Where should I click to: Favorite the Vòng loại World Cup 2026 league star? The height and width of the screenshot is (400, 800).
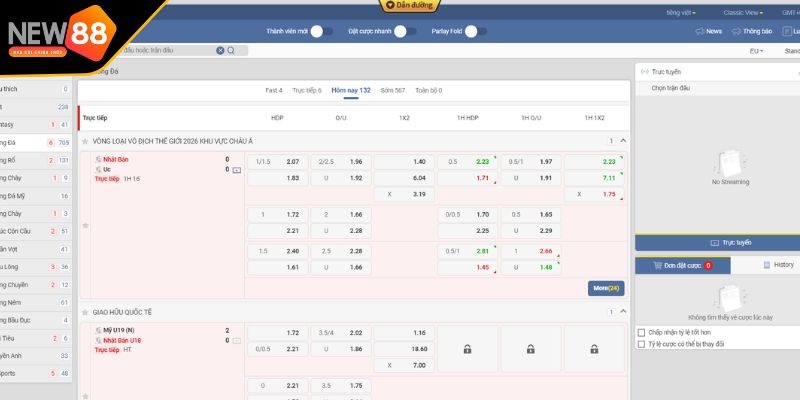pos(85,141)
